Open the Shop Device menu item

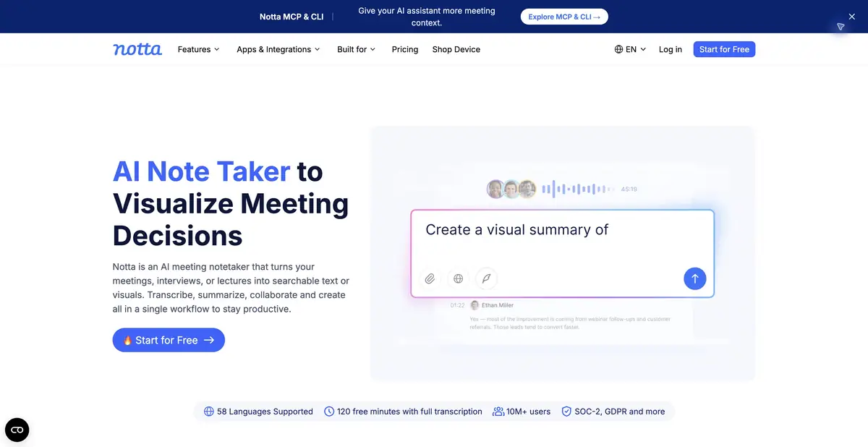click(x=456, y=49)
